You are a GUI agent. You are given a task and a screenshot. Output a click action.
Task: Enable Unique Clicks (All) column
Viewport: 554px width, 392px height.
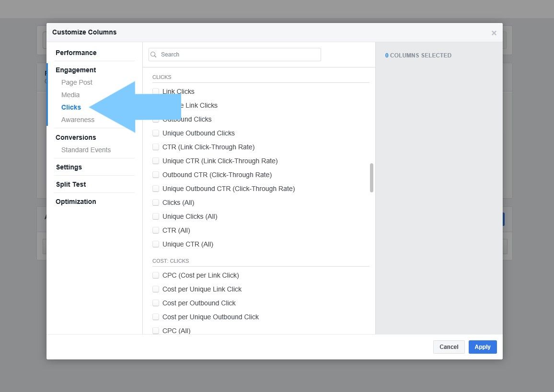click(x=155, y=216)
